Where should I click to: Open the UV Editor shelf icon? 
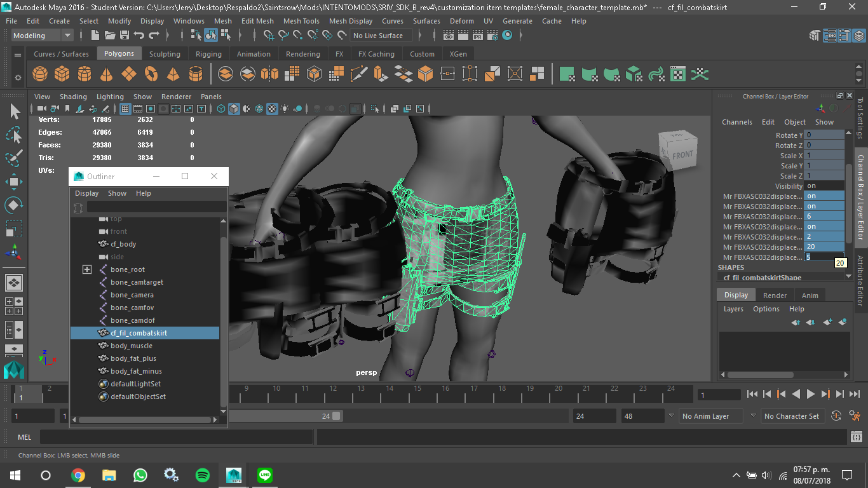(x=678, y=74)
